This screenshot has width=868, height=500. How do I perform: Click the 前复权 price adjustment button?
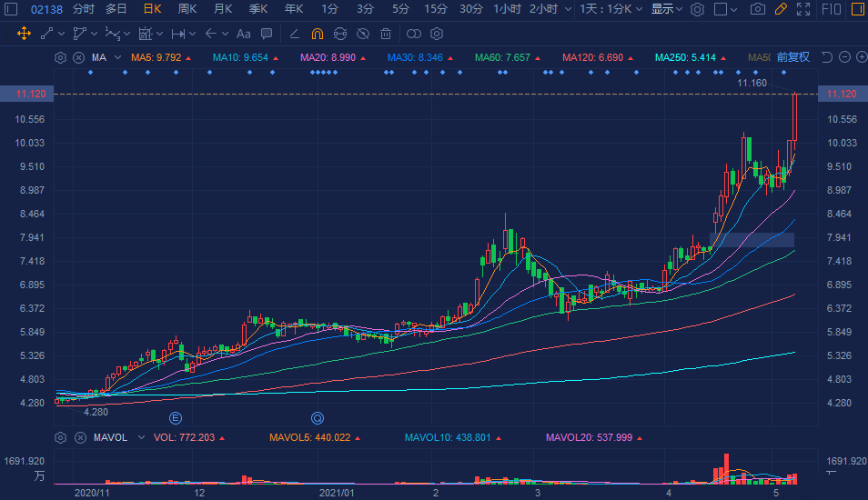pos(792,57)
